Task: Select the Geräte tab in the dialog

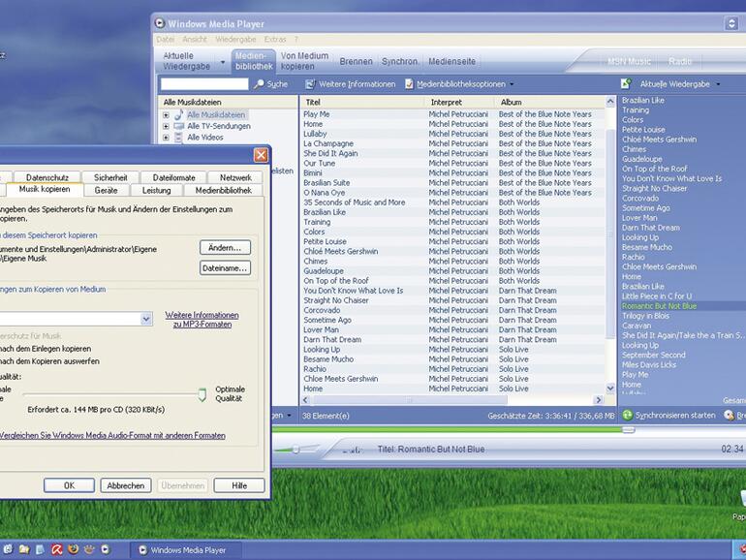Action: (x=107, y=190)
